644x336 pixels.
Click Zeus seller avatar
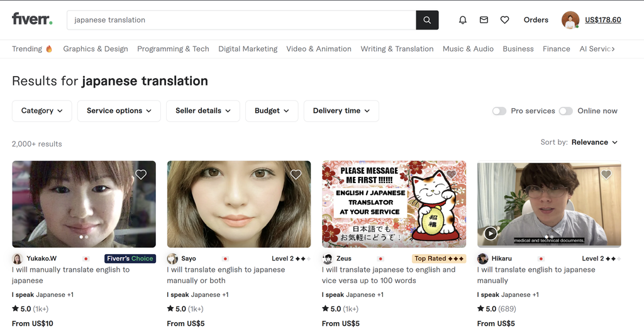coord(327,259)
